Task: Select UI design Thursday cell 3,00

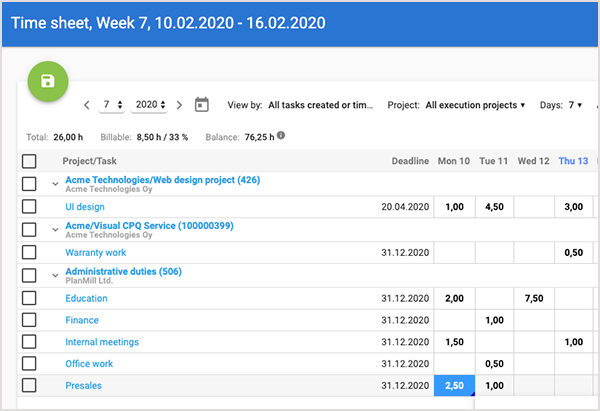Action: (x=574, y=207)
